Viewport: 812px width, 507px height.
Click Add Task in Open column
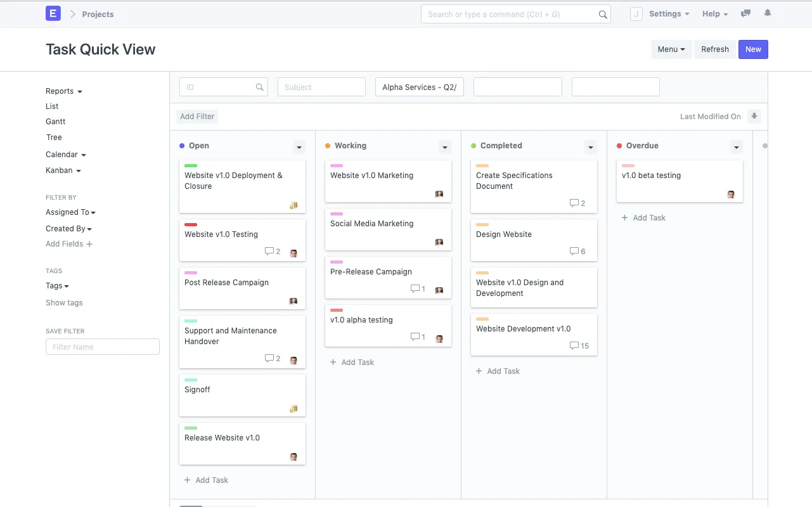(206, 480)
